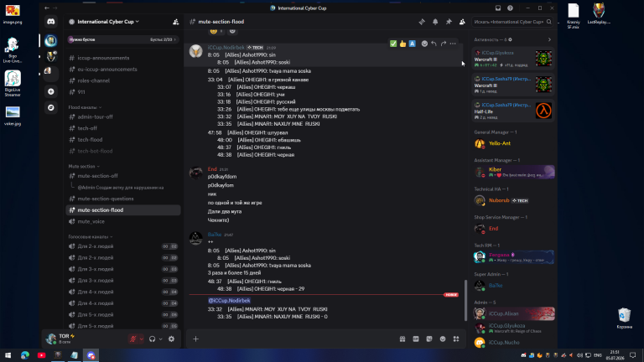Collapse Голосовые каналы category
This screenshot has height=362, width=644.
pyautogui.click(x=91, y=237)
